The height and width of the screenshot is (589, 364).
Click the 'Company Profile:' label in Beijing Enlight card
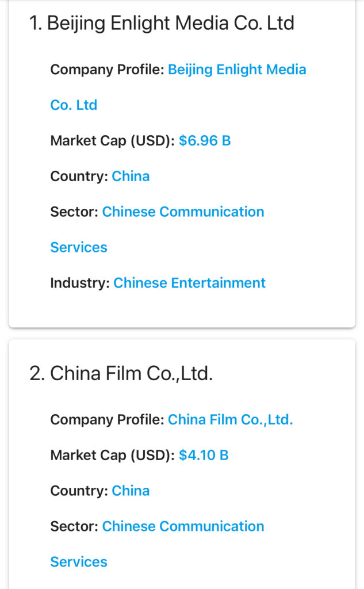[107, 70]
